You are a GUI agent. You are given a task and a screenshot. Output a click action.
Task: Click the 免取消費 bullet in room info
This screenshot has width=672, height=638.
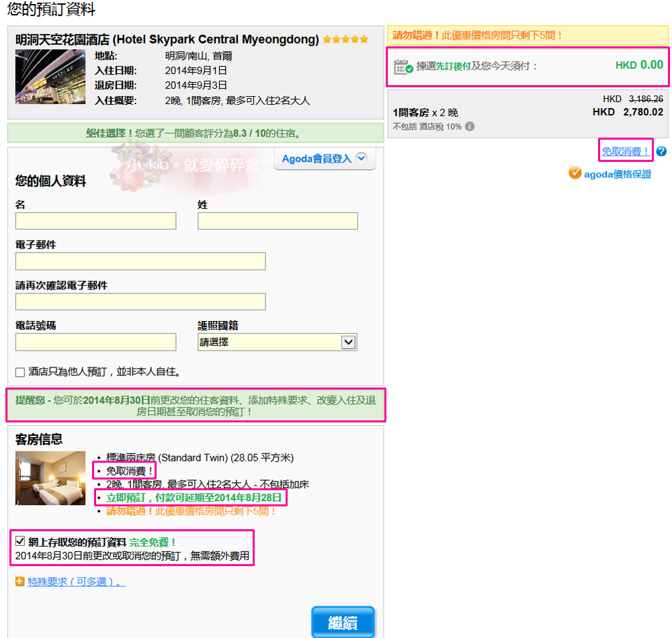(130, 471)
